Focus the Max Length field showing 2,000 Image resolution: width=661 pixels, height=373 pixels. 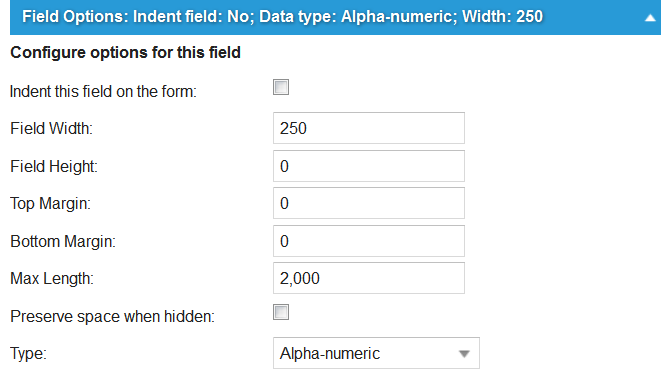[369, 278]
